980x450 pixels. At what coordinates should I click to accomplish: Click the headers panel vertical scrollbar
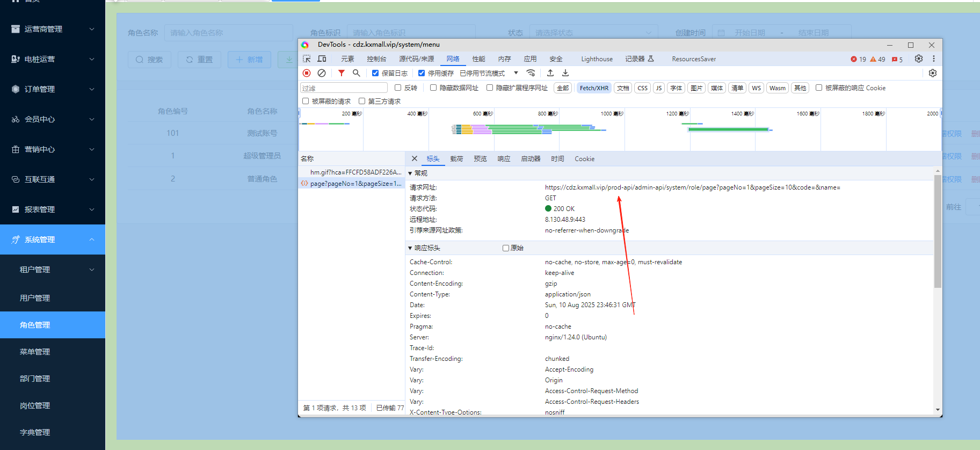pyautogui.click(x=938, y=232)
